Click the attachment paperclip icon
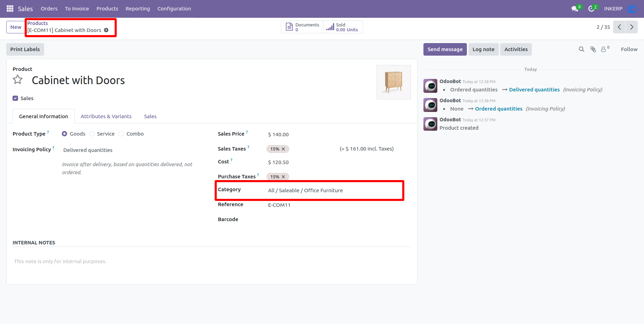Image resolution: width=644 pixels, height=324 pixels. coord(593,49)
